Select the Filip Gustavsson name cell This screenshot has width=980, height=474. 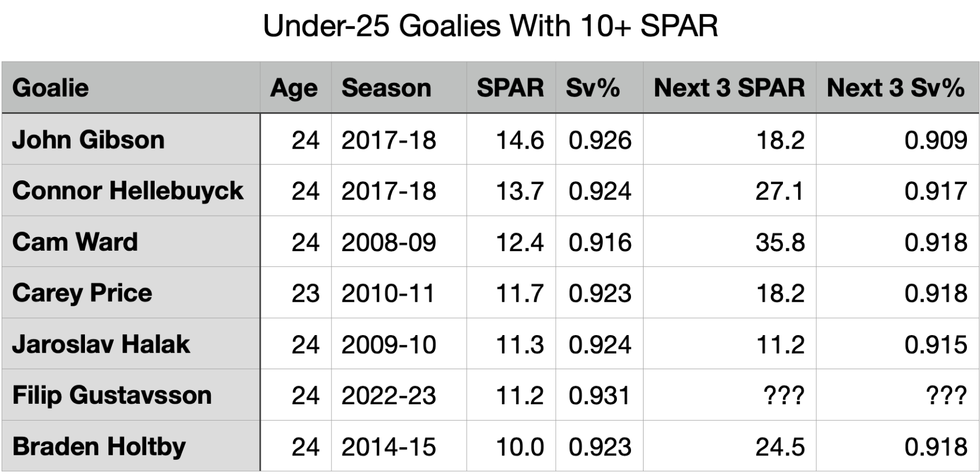(112, 395)
